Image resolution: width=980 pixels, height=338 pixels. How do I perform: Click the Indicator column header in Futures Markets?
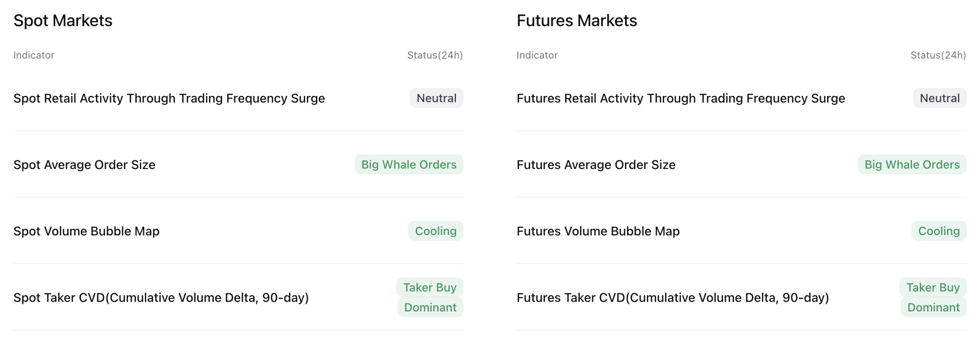(537, 55)
